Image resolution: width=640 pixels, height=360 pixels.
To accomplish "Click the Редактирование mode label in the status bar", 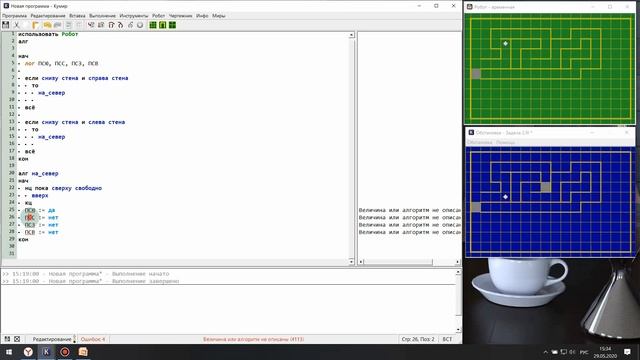I will pyautogui.click(x=52, y=339).
